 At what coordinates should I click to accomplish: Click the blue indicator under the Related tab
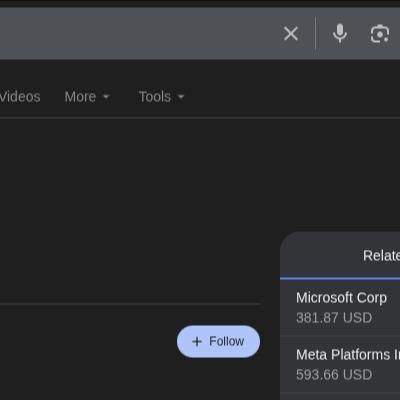(340, 278)
